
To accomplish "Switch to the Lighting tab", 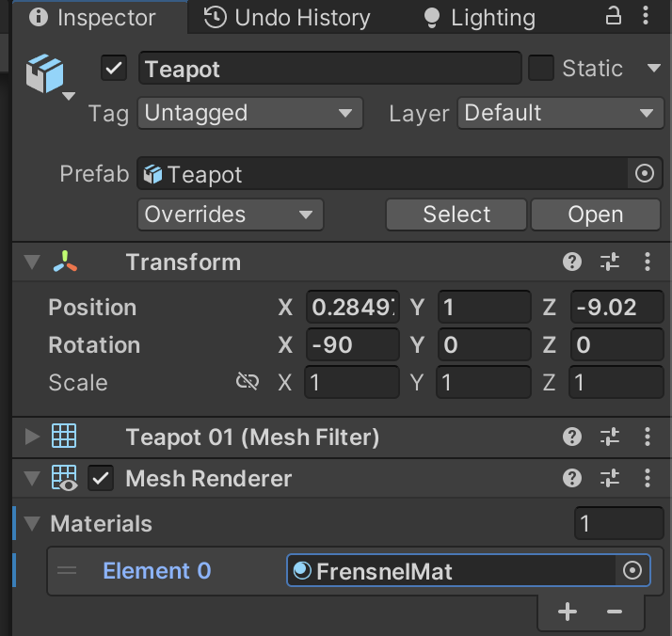I will point(479,17).
